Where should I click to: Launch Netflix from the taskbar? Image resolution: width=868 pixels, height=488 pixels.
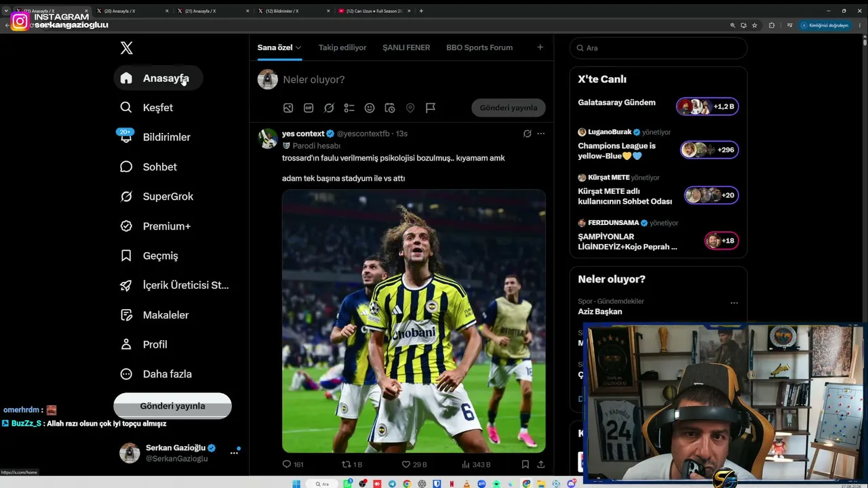(x=452, y=484)
